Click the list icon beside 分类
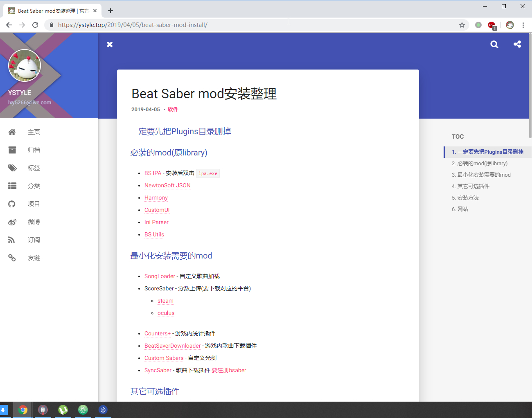532x418 pixels. pyautogui.click(x=12, y=186)
